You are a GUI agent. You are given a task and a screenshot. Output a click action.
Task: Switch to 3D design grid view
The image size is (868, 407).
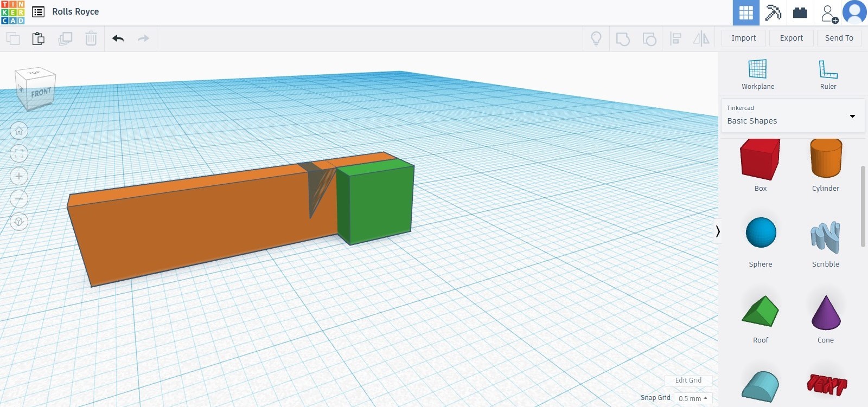point(746,12)
